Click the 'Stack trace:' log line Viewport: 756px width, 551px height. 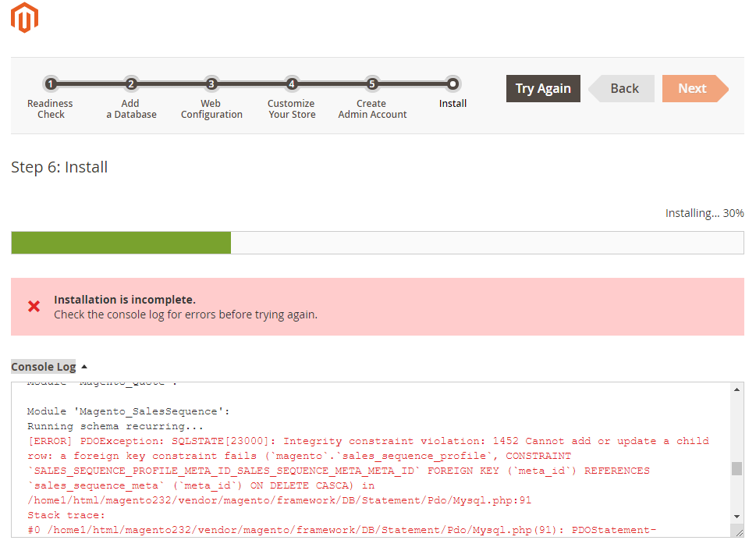(66, 515)
